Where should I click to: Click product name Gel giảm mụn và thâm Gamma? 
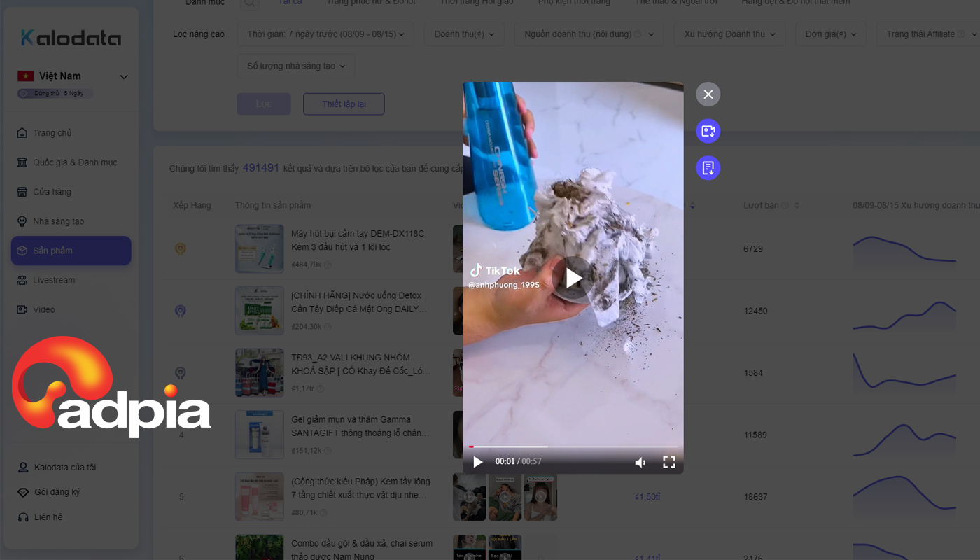tap(360, 426)
